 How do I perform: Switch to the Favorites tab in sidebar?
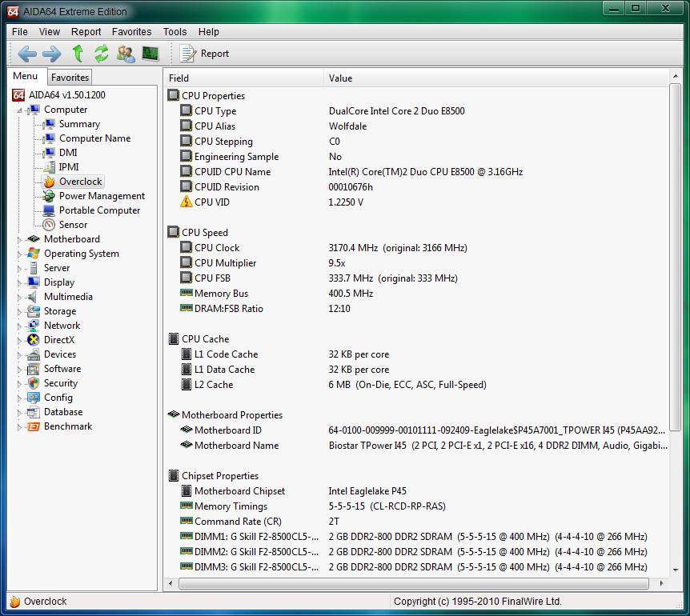click(x=70, y=78)
